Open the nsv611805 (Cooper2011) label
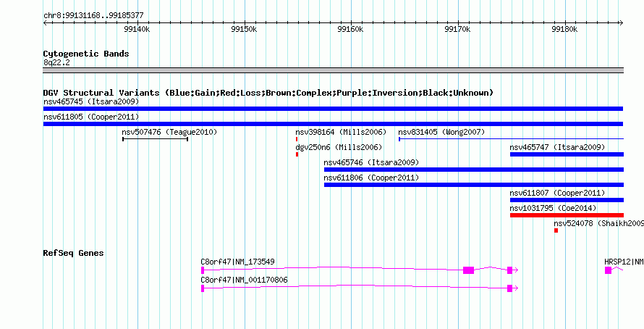The image size is (644, 329). tap(91, 117)
